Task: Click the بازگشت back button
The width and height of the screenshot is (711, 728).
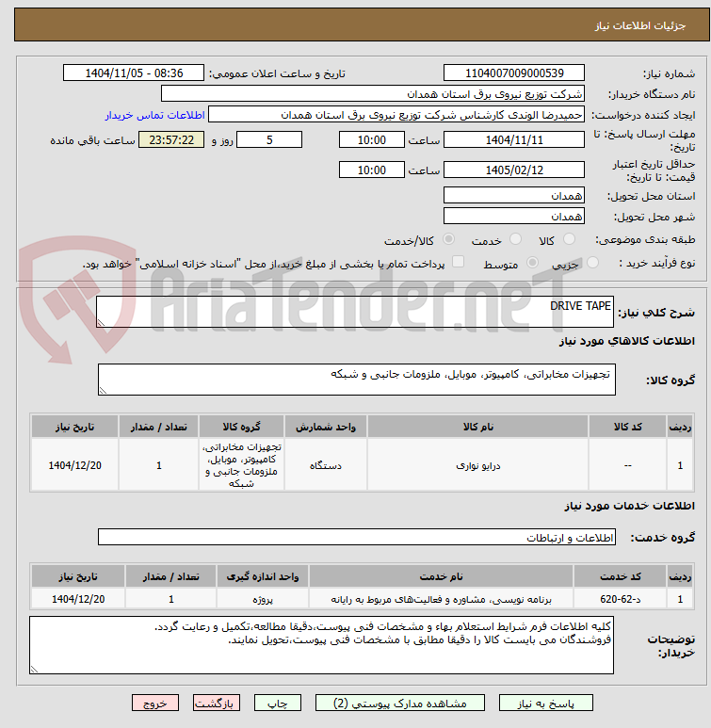Action: [x=217, y=703]
